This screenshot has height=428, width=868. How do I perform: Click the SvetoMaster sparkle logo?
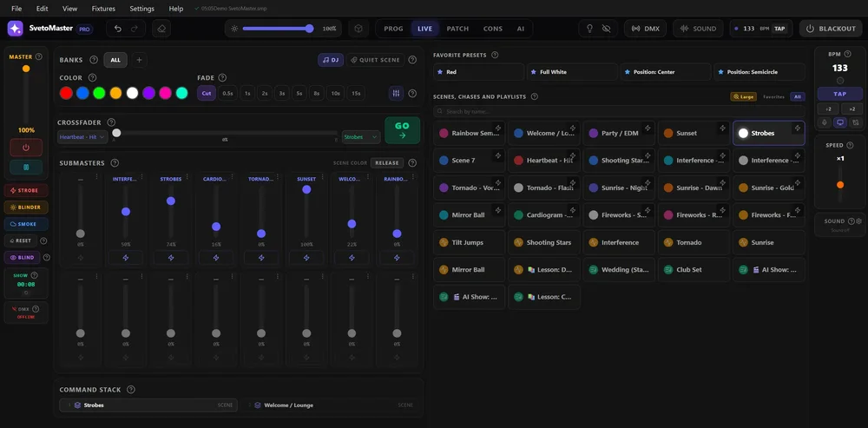[15, 29]
